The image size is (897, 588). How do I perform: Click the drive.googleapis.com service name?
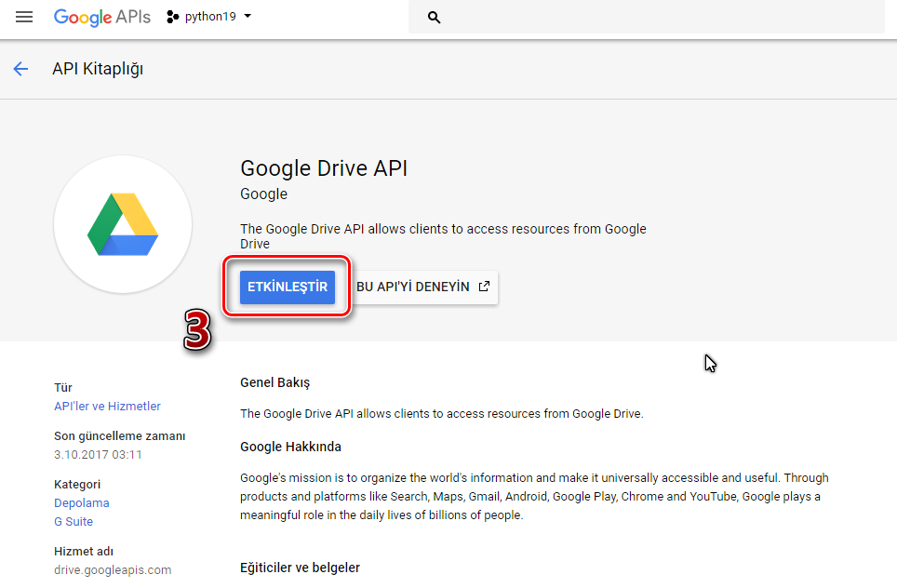[113, 570]
